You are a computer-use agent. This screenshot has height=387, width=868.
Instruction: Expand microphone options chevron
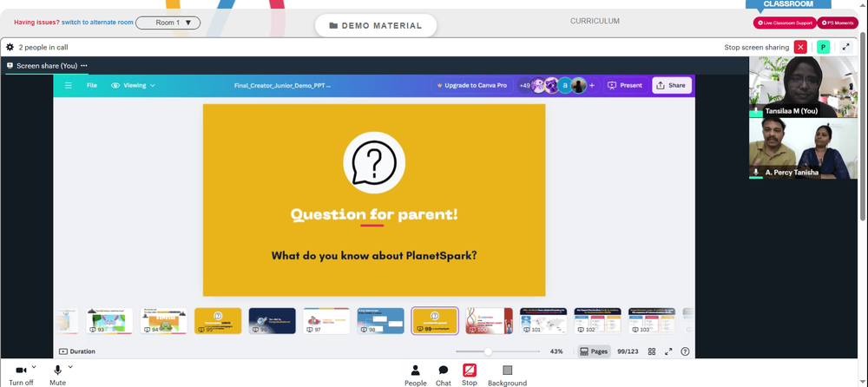[70, 366]
